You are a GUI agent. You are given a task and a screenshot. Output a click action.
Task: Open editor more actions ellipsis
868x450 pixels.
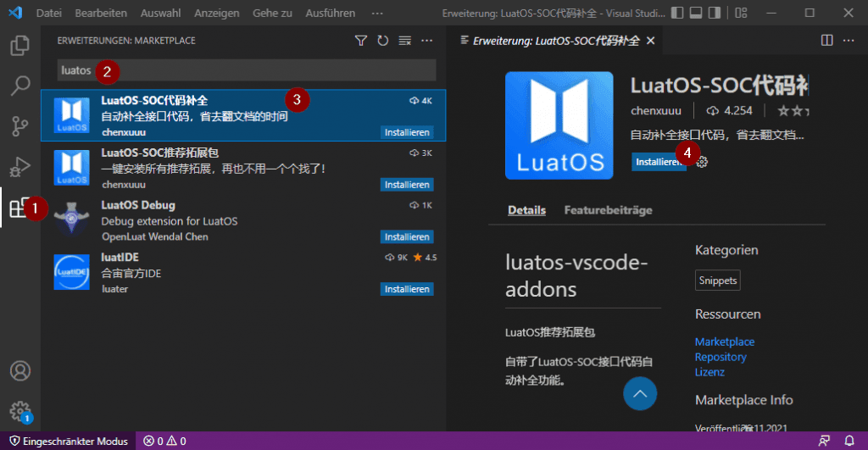pyautogui.click(x=850, y=41)
